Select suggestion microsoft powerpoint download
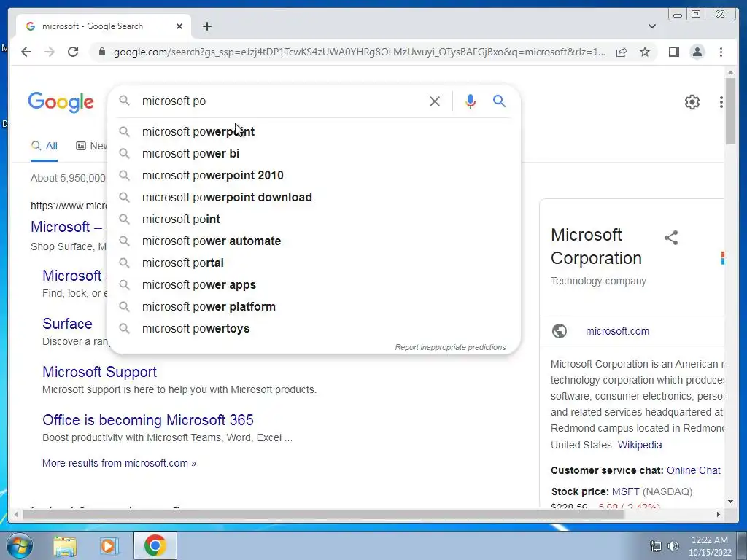Viewport: 747px width, 560px height. point(314,197)
